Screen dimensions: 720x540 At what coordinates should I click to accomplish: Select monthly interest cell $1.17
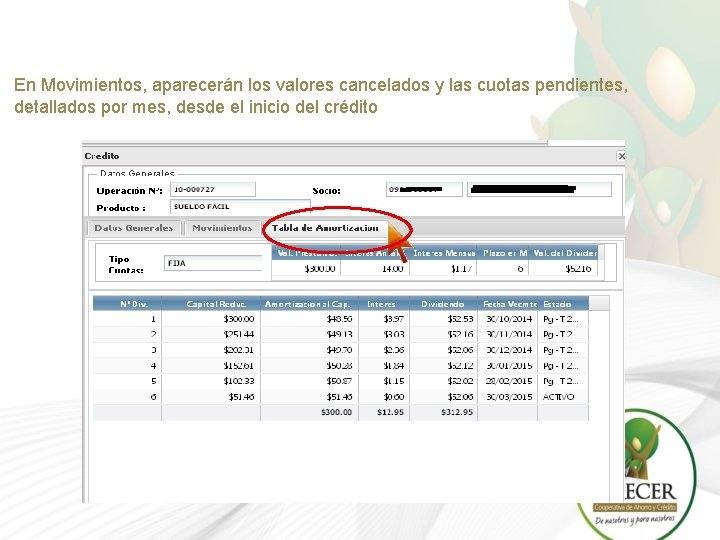(x=443, y=268)
